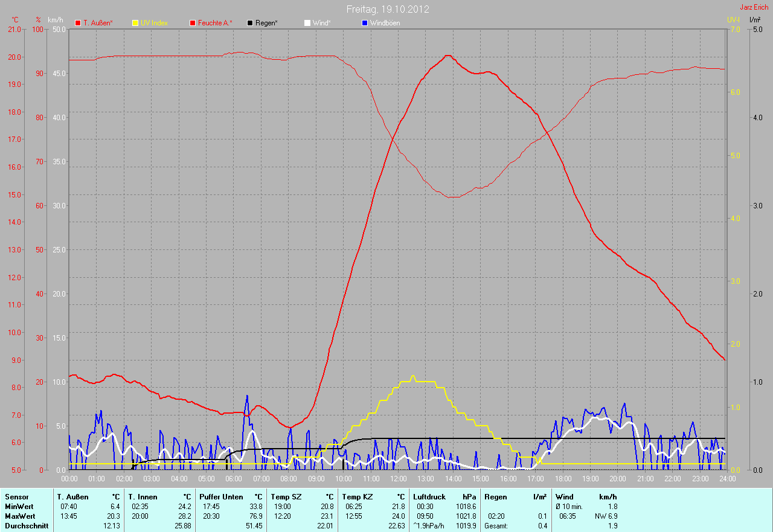Select the Temp SZ column header
This screenshot has height=532, width=773.
click(286, 496)
